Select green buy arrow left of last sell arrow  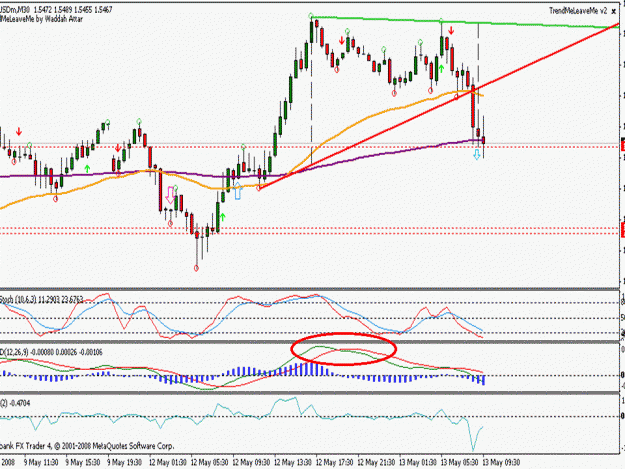441,69
